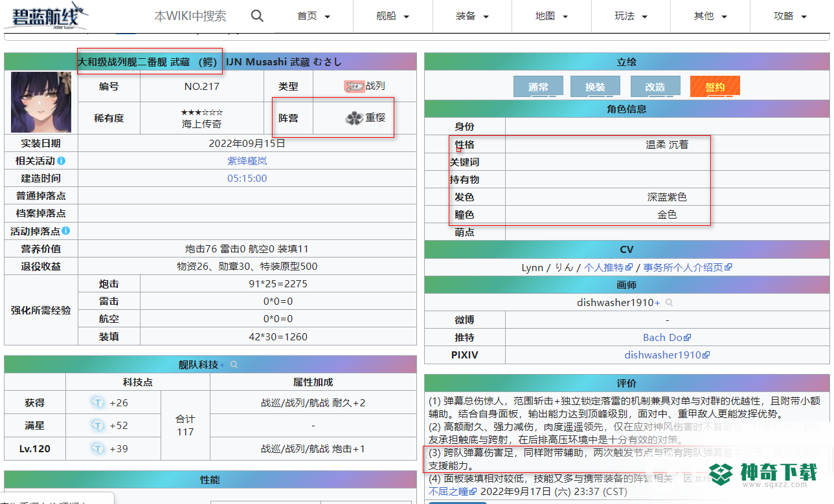Click the 战巡/战列/航战 炮击+1 bonus cell

tap(313, 448)
